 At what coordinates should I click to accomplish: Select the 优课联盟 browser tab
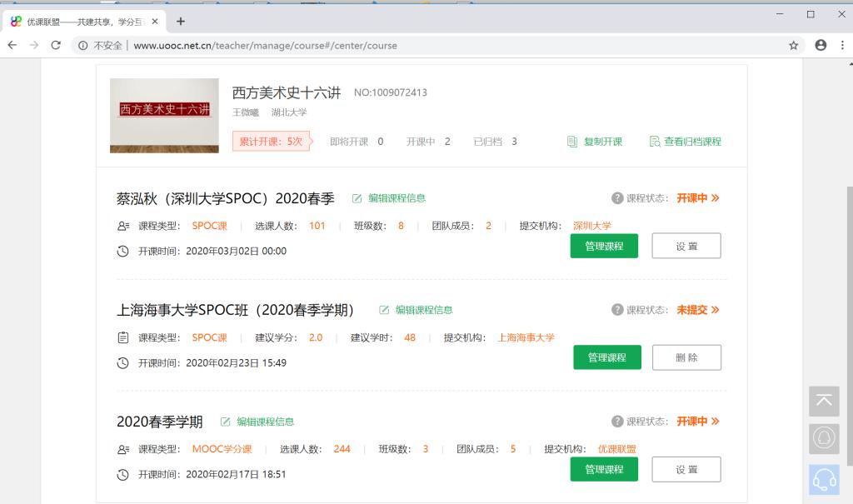[84, 21]
